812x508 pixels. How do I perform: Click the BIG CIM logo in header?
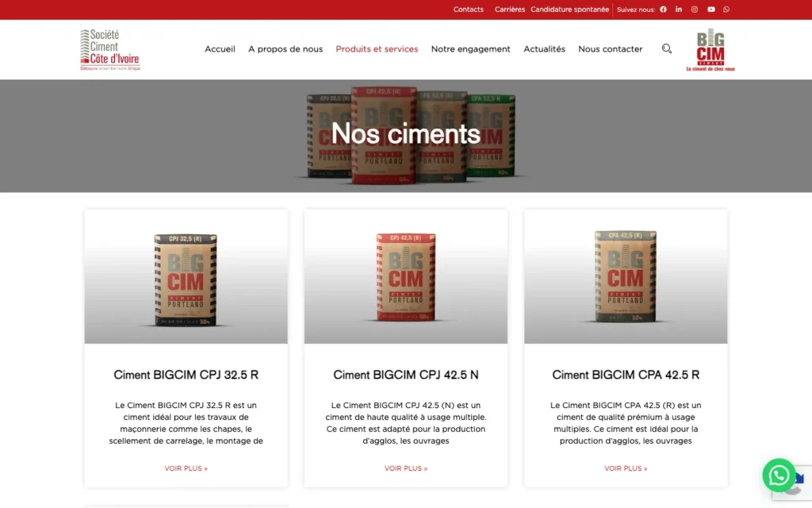click(x=710, y=50)
